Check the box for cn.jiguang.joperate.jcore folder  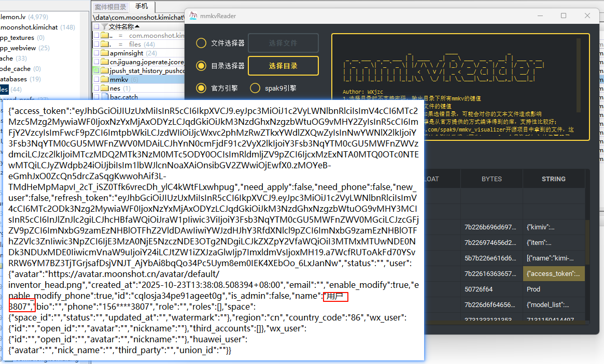coord(96,62)
